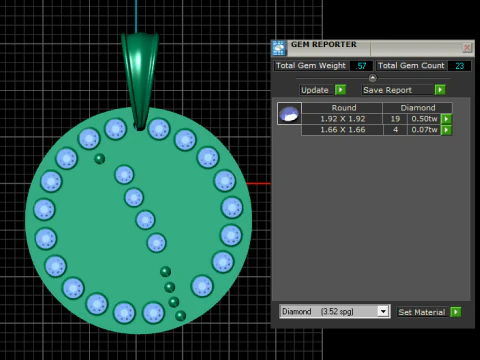Click the Total Gem Count value 23
Image resolution: width=480 pixels, height=360 pixels.
[459, 66]
